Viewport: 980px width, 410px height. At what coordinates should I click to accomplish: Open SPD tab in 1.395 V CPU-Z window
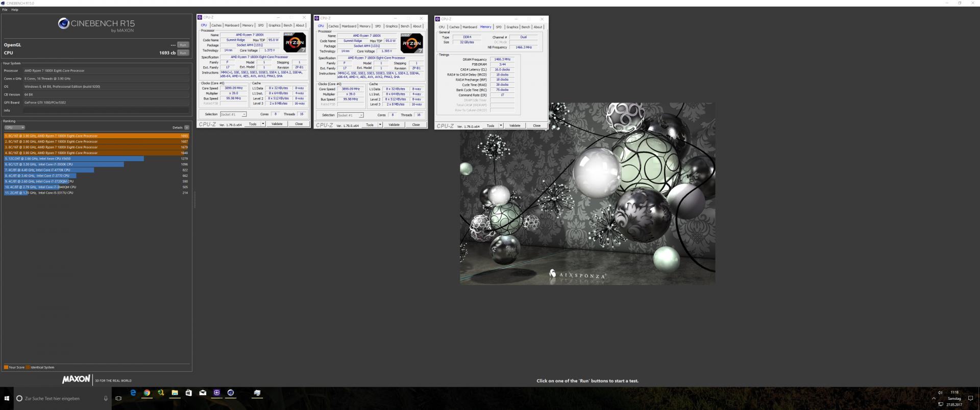pos(378,26)
